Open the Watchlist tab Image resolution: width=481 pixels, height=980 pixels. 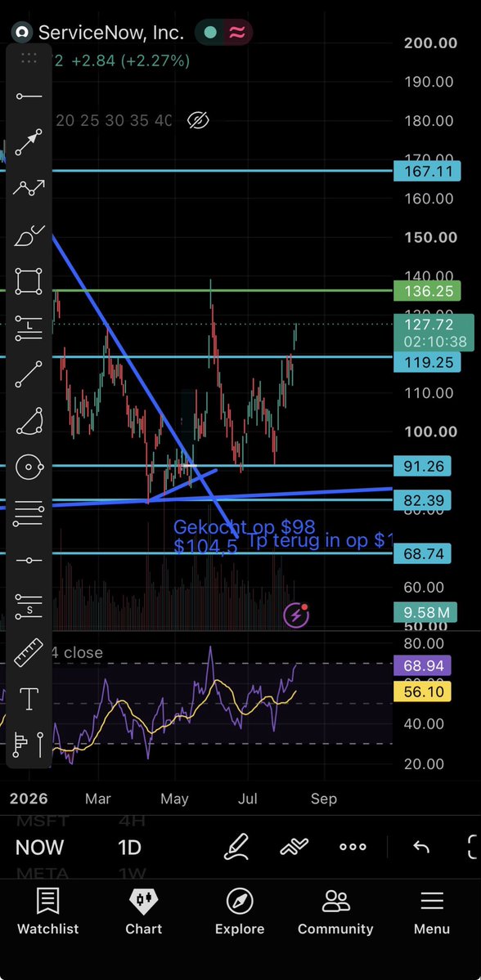coord(47,912)
